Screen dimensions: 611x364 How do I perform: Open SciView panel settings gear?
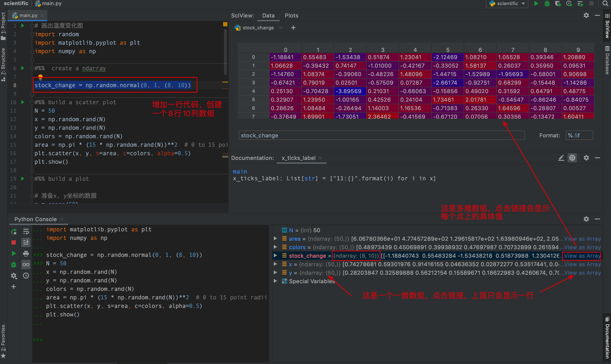pos(586,16)
